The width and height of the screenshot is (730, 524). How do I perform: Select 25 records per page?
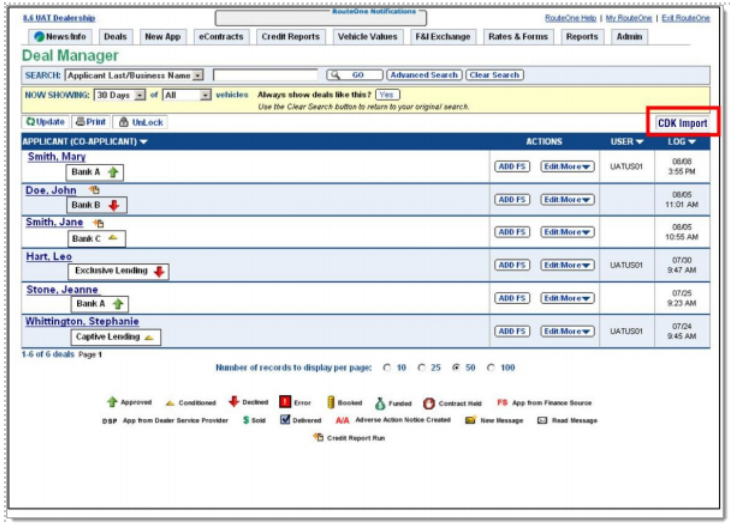421,368
